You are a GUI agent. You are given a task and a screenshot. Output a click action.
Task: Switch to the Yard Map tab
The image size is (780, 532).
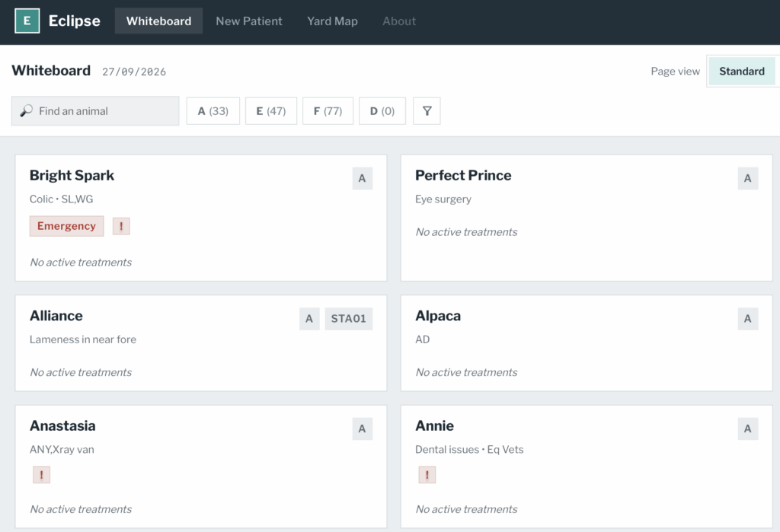pyautogui.click(x=332, y=21)
